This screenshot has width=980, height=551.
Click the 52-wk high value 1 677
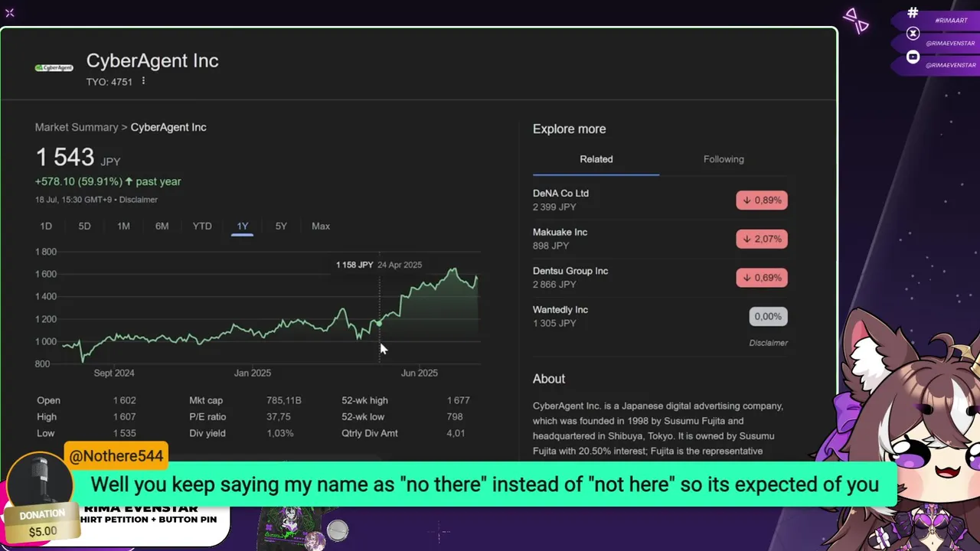458,400
